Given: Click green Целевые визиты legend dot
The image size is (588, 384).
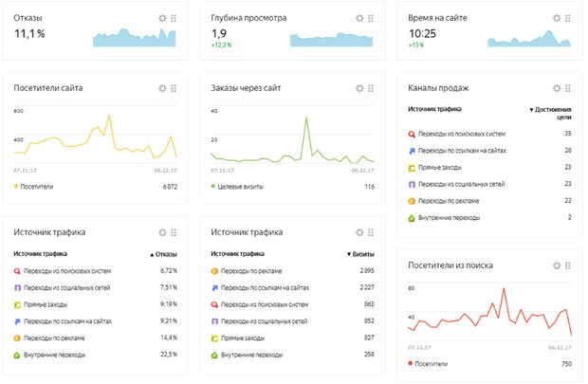Looking at the screenshot, I should tap(213, 186).
